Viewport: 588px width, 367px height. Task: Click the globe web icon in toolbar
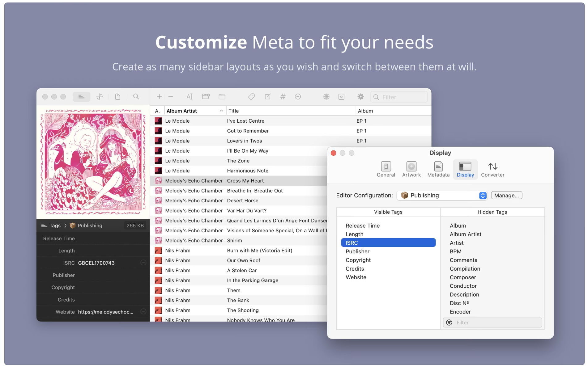(326, 96)
